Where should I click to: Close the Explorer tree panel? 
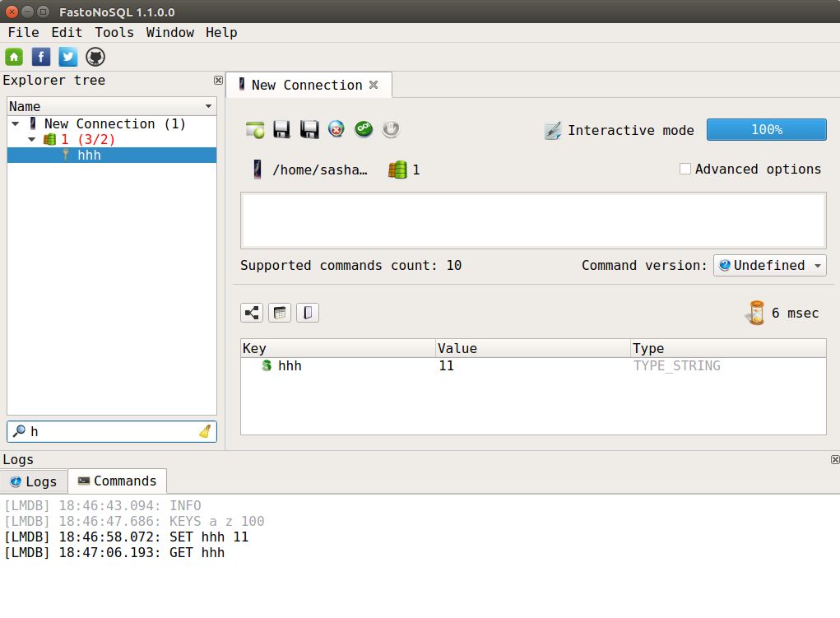[x=218, y=81]
